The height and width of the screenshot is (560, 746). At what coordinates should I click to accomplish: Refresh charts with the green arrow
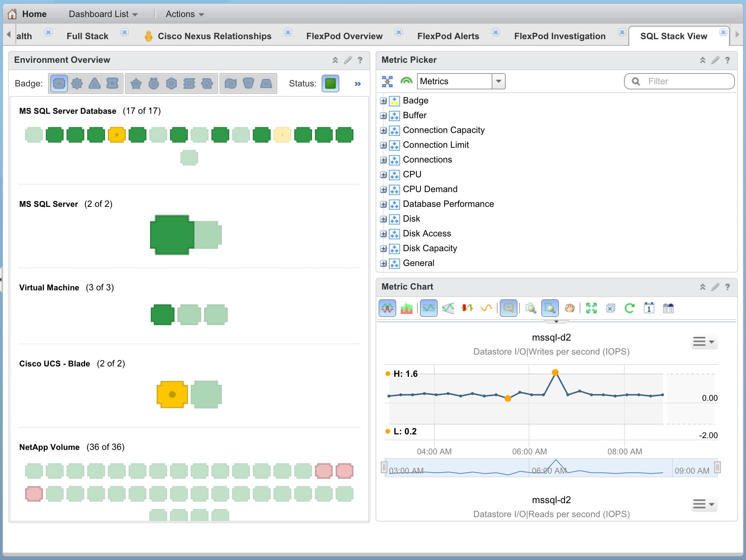(630, 308)
